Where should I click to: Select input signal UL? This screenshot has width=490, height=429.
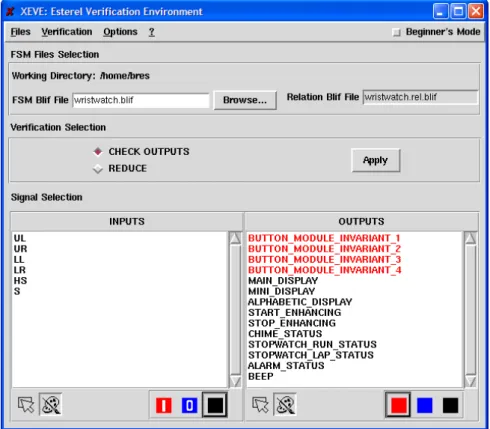(x=20, y=238)
